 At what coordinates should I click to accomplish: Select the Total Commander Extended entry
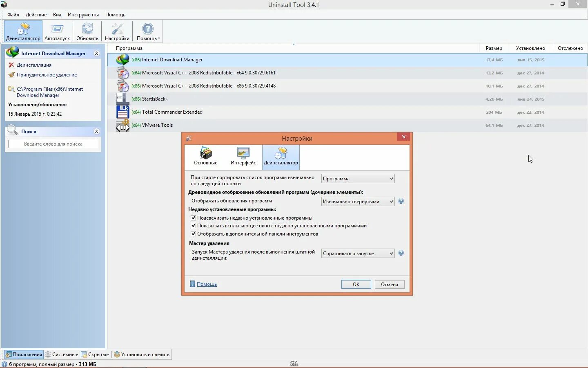tap(347, 112)
